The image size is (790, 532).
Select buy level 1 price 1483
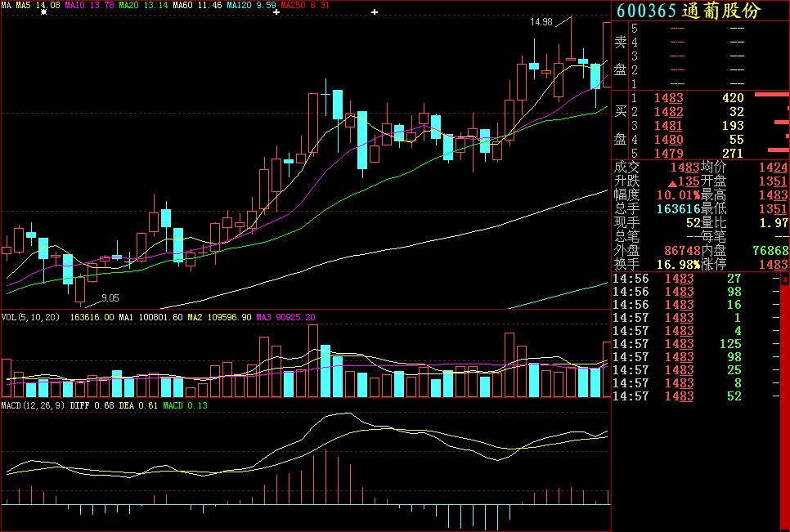[668, 98]
